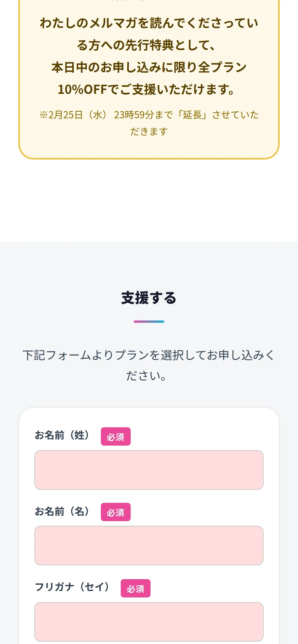Image resolution: width=298 pixels, height=644 pixels.
Task: Click the お名前（姓） input field
Action: [149, 470]
